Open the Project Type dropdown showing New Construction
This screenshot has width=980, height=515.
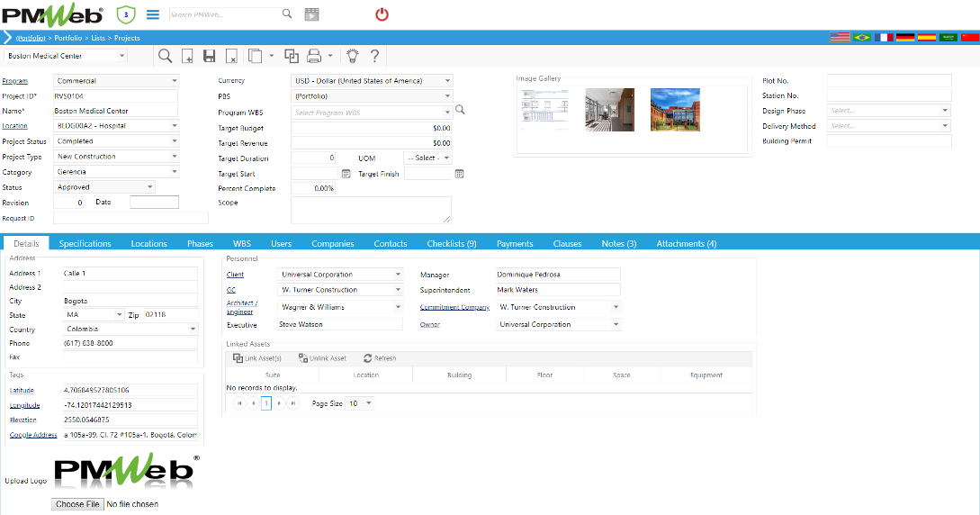116,157
